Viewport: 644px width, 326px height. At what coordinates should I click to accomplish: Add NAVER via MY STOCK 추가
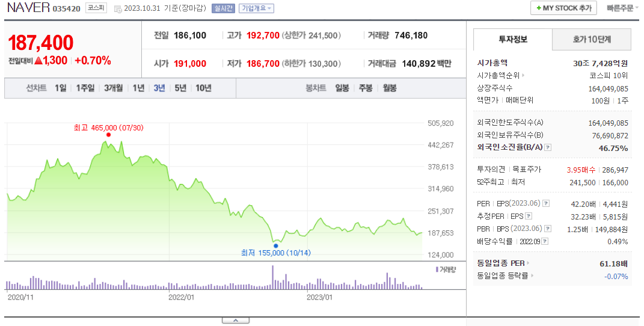tap(563, 8)
